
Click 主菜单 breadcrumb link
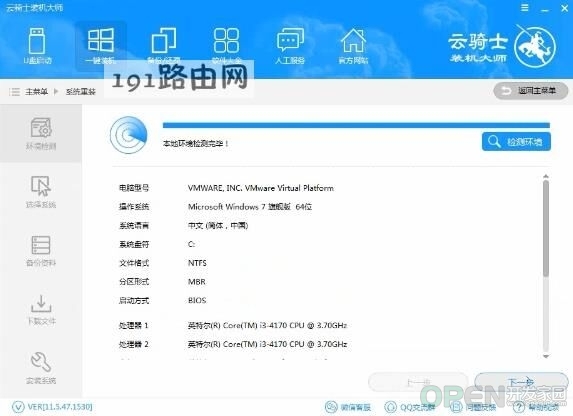coord(37,91)
